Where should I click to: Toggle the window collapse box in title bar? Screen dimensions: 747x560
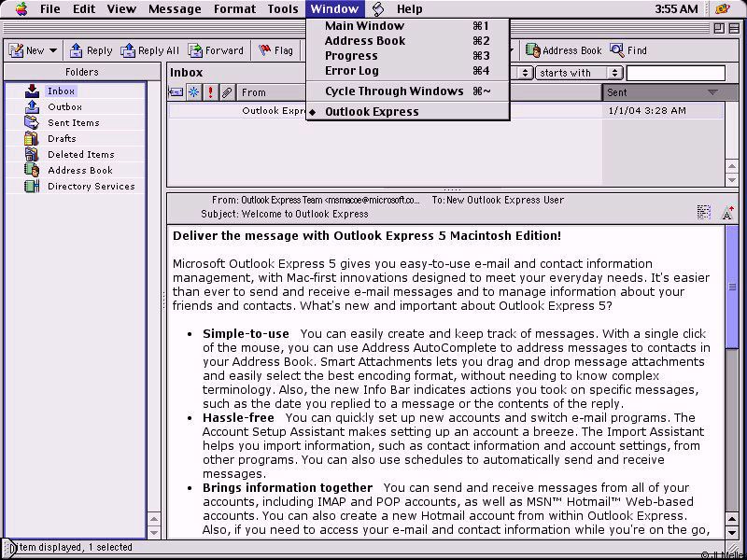[735, 29]
